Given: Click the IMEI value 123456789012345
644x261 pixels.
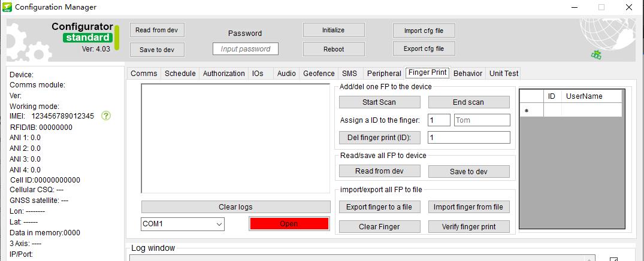Looking at the screenshot, I should (x=63, y=116).
